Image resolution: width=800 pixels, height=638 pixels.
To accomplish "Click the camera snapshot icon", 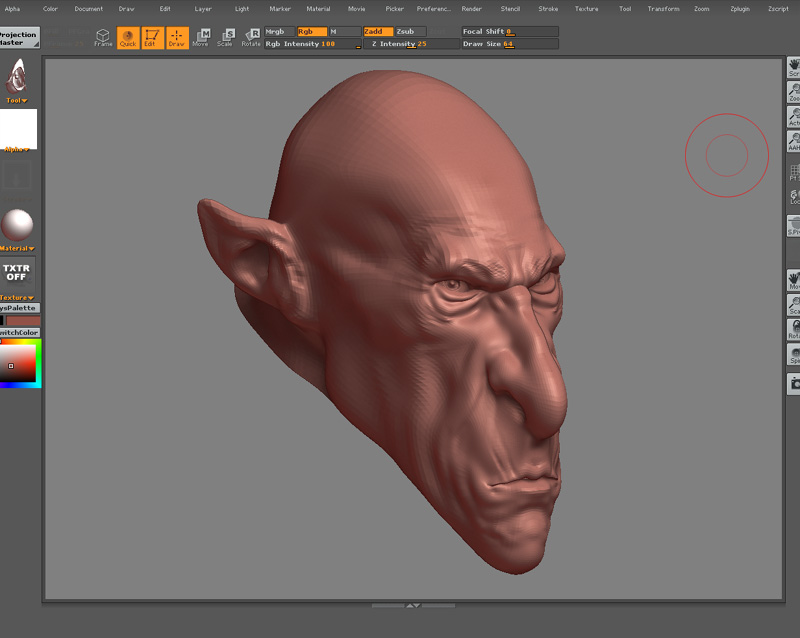I will click(793, 384).
